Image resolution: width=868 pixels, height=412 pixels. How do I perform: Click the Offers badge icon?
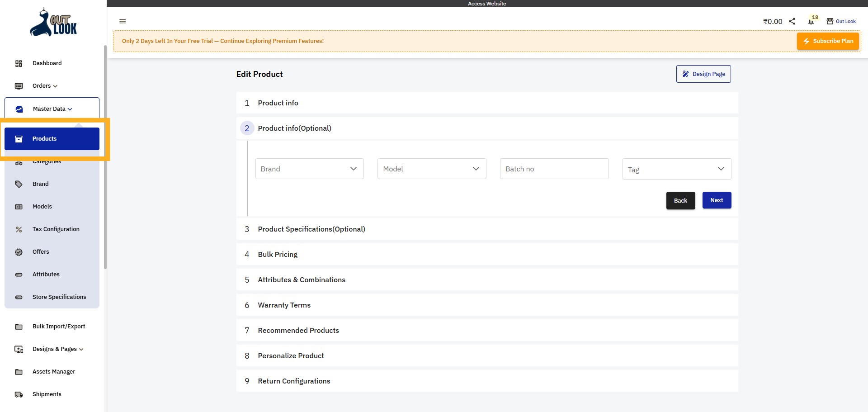click(x=19, y=252)
